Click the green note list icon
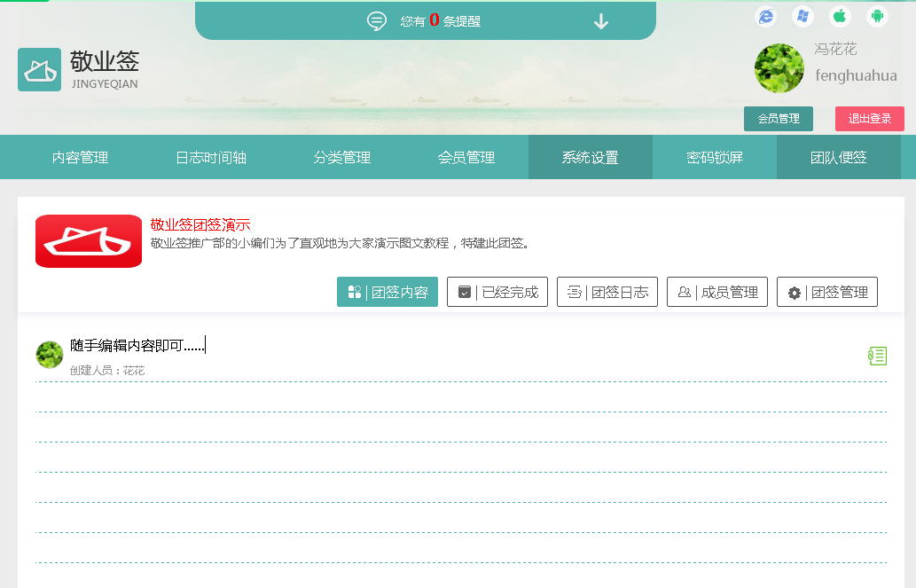 coord(878,356)
